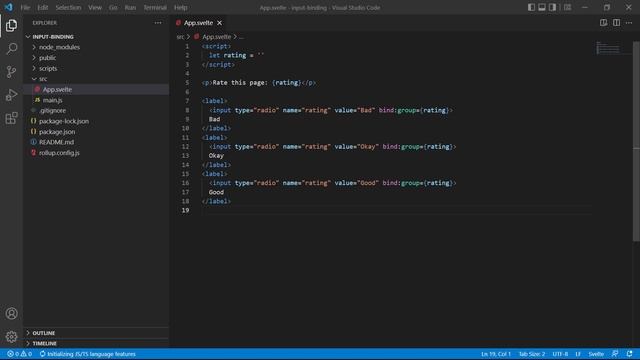The height and width of the screenshot is (360, 640).
Task: Click Tab Size: 2 status entry
Action: point(531,354)
